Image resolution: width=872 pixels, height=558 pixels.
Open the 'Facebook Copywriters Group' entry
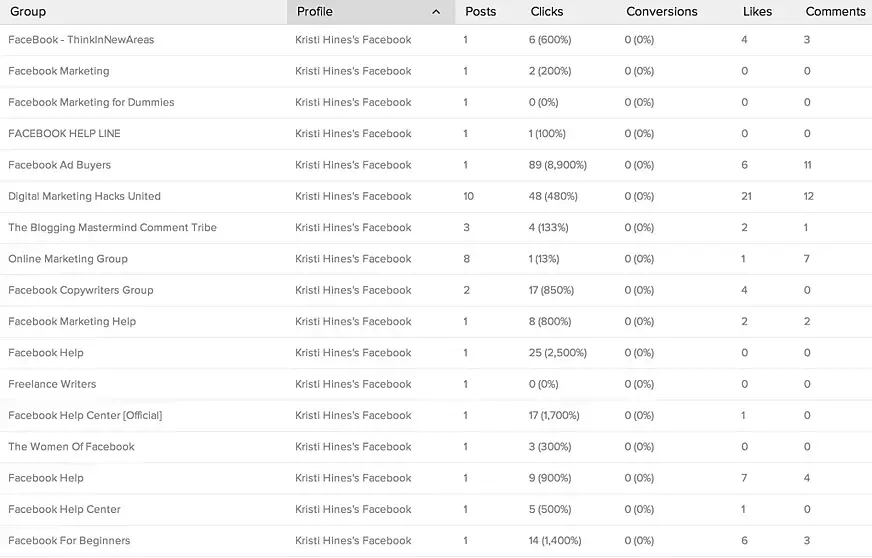pos(81,290)
